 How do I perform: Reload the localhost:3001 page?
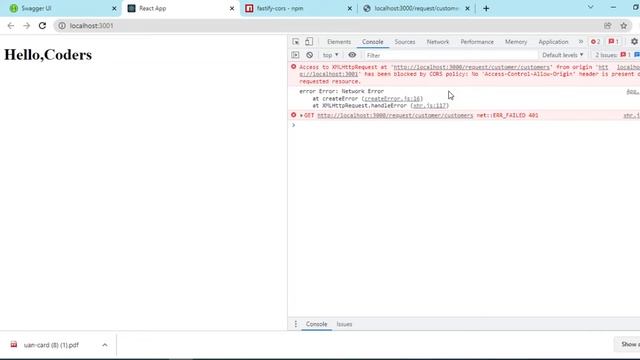point(42,26)
